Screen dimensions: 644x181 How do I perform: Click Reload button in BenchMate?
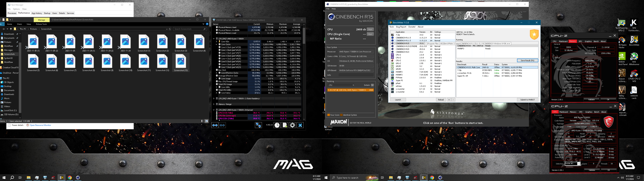pyautogui.click(x=441, y=100)
